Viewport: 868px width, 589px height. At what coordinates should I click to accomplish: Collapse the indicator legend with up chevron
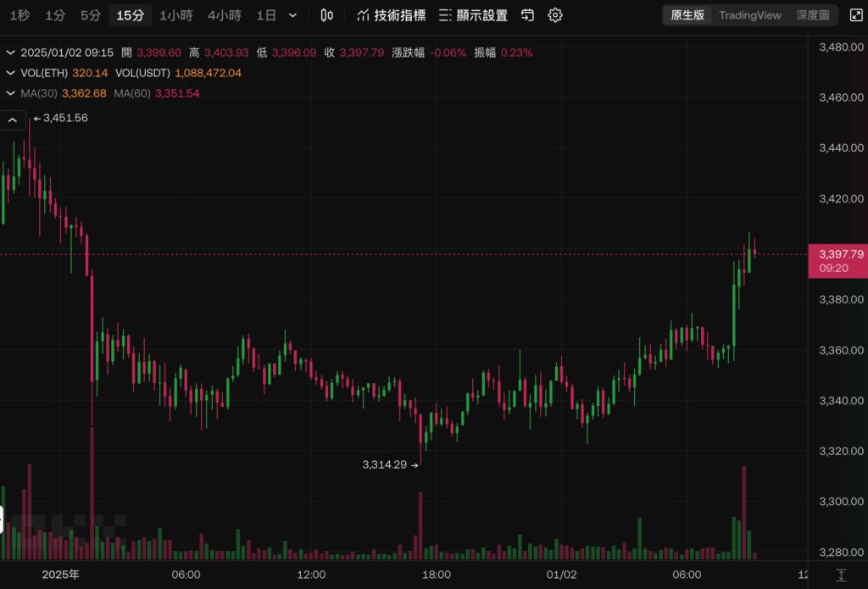(13, 120)
